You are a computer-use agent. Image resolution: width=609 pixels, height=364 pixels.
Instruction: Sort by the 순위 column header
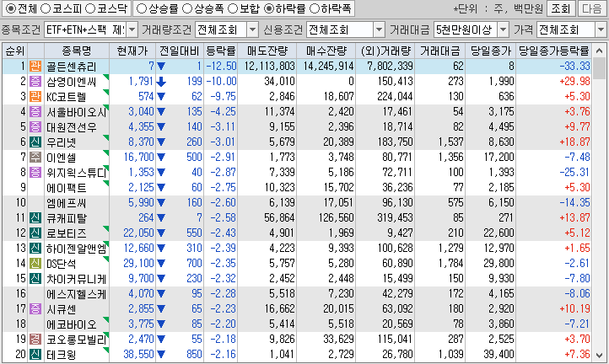pos(15,51)
